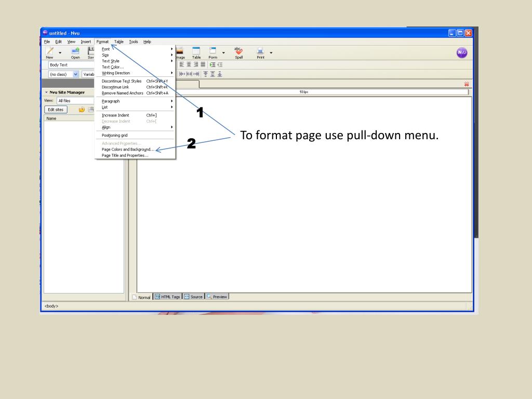Click the yellow refresh icon in Site Manager
Image resolution: width=532 pixels, height=399 pixels.
pos(82,110)
